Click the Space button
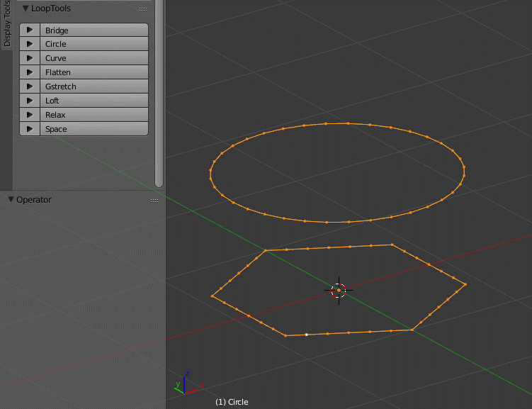This screenshot has width=532, height=409. pyautogui.click(x=94, y=129)
